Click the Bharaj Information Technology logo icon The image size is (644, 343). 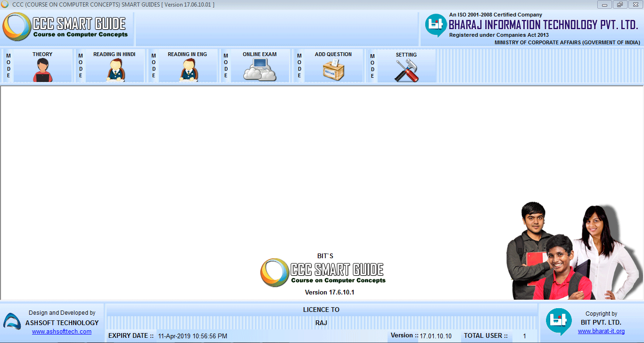[x=436, y=25]
